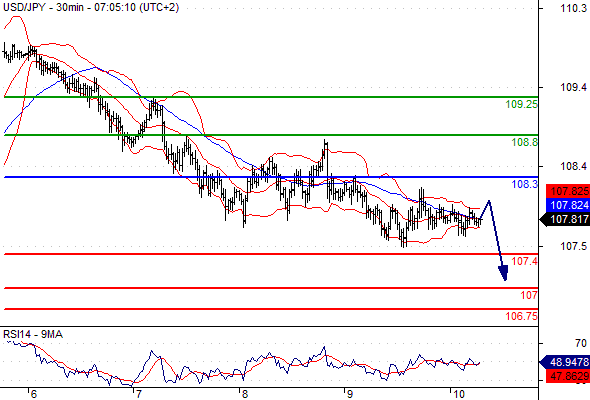
Task: Click the red 47.8629 RSI average tag
Action: click(x=568, y=376)
